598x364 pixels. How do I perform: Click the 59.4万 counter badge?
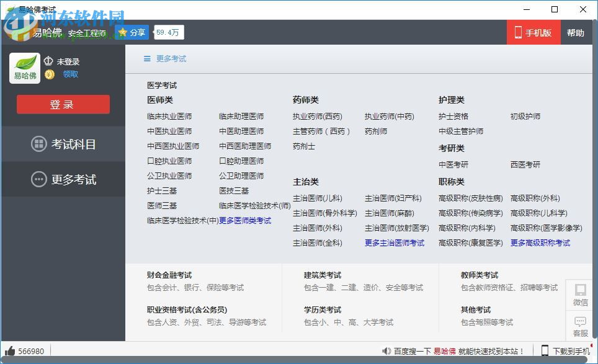tap(167, 31)
